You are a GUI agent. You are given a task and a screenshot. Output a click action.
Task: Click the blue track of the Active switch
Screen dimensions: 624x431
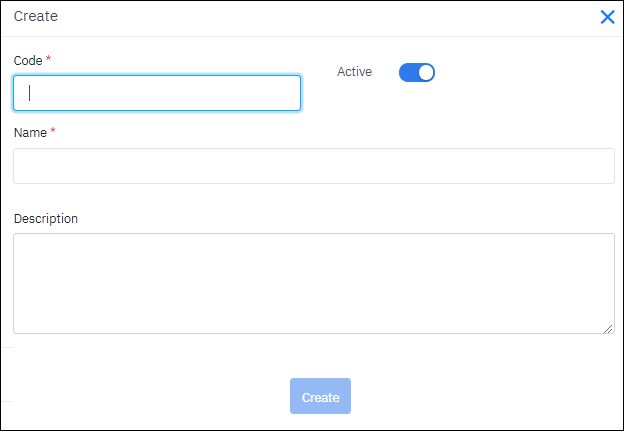coord(408,72)
